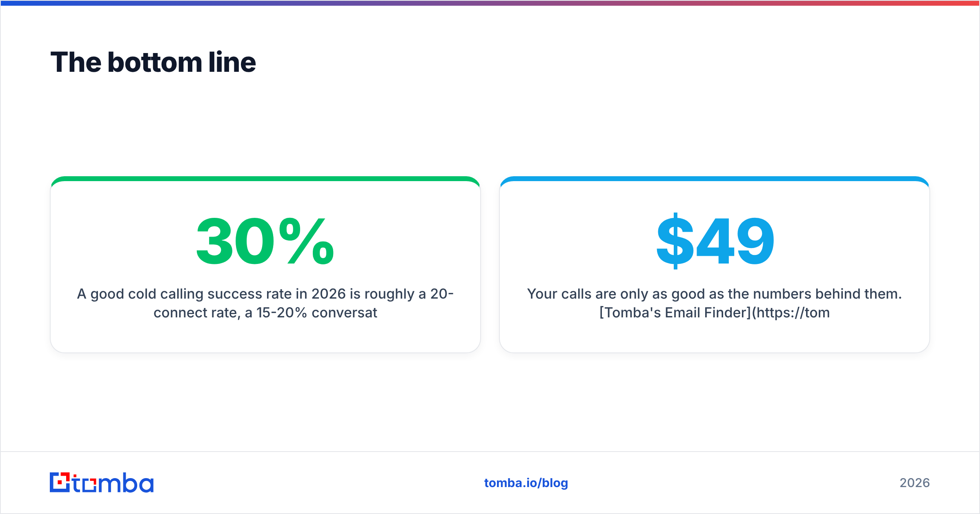Viewport: 980px width, 514px height.
Task: Click the percent symbol in 30%
Action: (307, 241)
